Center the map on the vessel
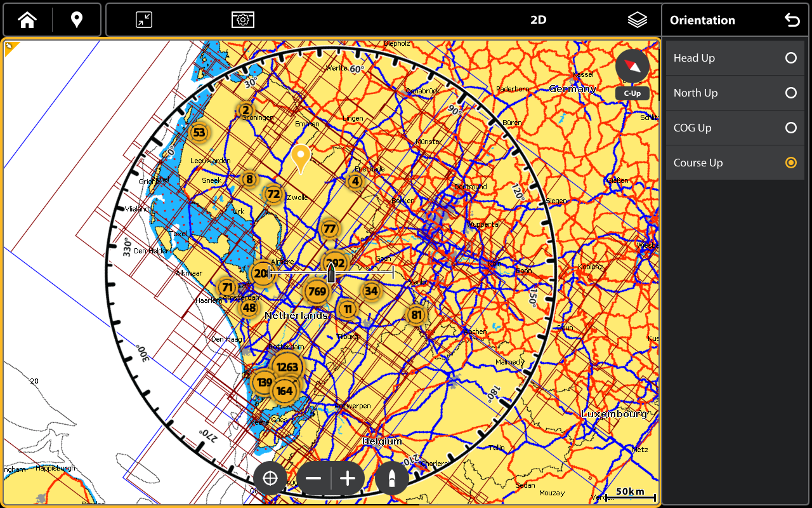The width and height of the screenshot is (812, 508). 392,479
